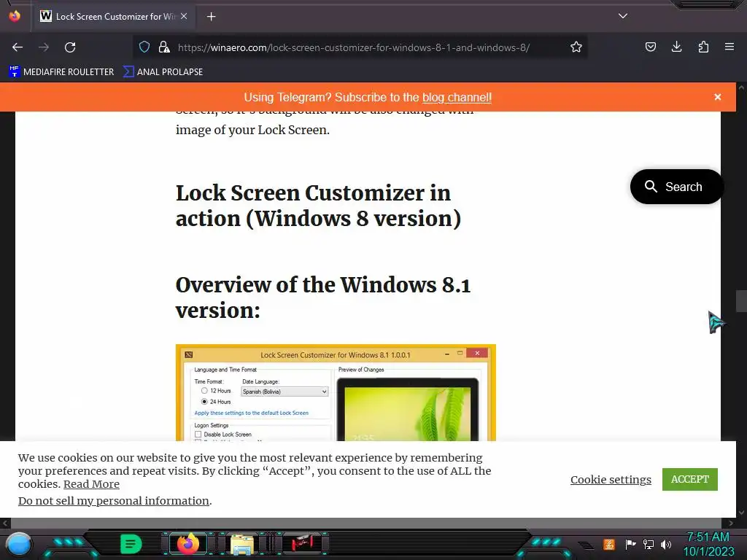Follow the blog channel link
The image size is (747, 560).
tap(457, 97)
